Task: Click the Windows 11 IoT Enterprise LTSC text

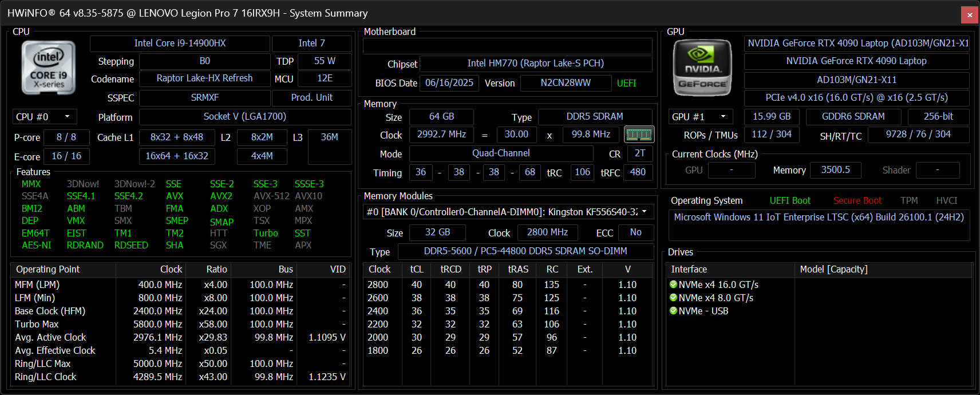Action: 819,218
